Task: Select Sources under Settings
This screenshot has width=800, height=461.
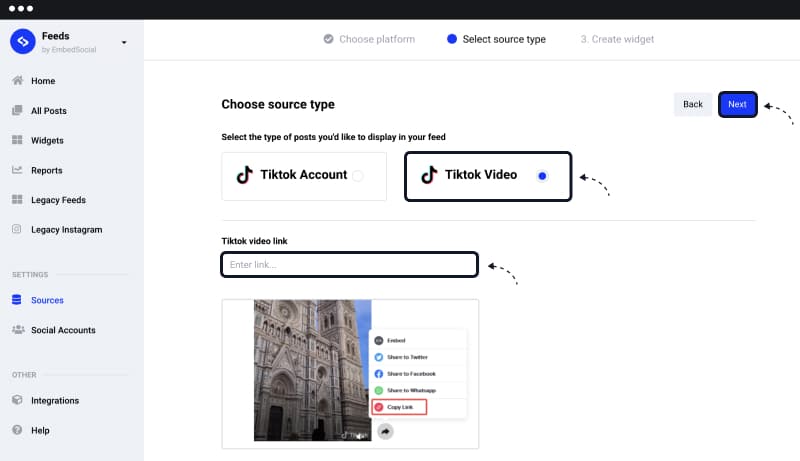Action: tap(47, 300)
